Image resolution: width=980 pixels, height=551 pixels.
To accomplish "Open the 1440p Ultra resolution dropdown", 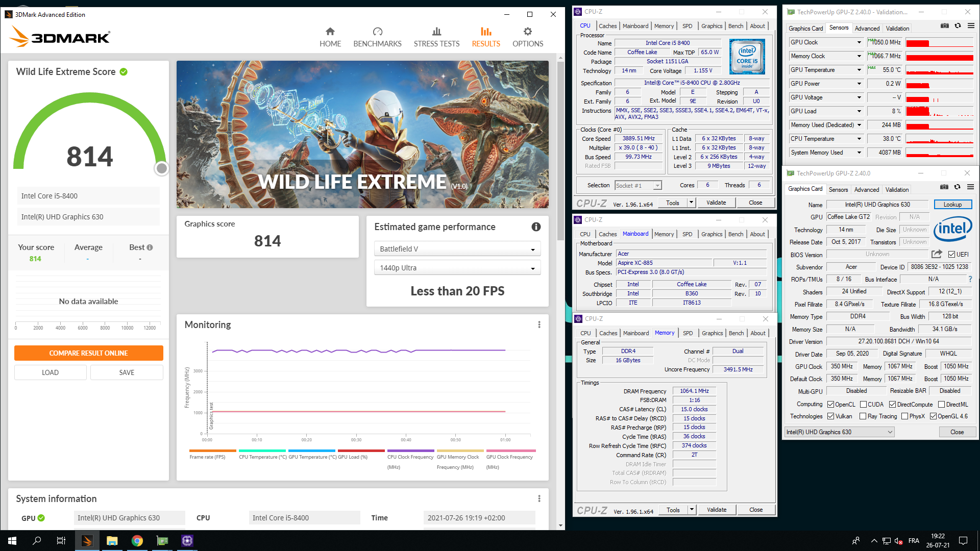I will click(x=457, y=268).
